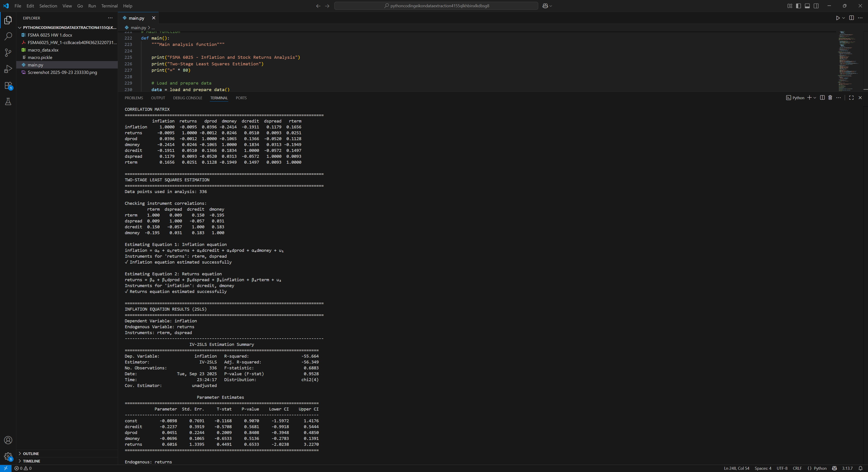The image size is (868, 472).
Task: Open Copilot status icon in status bar
Action: click(834, 468)
